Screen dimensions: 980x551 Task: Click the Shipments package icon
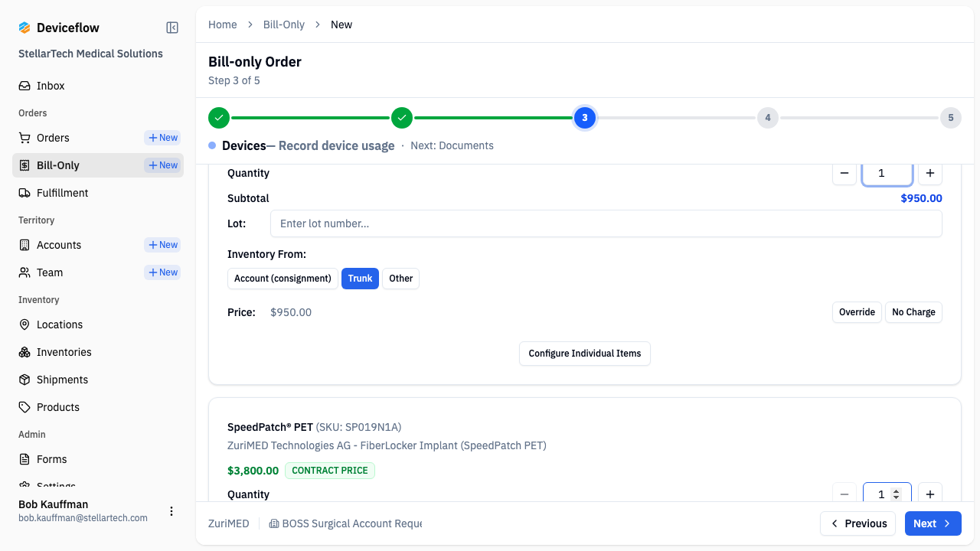coord(24,380)
